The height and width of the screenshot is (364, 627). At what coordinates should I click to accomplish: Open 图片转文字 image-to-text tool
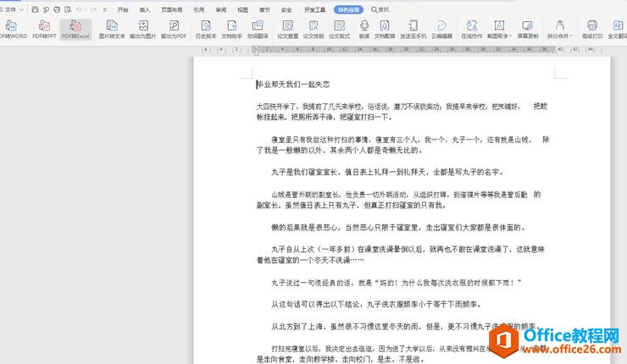pos(110,30)
